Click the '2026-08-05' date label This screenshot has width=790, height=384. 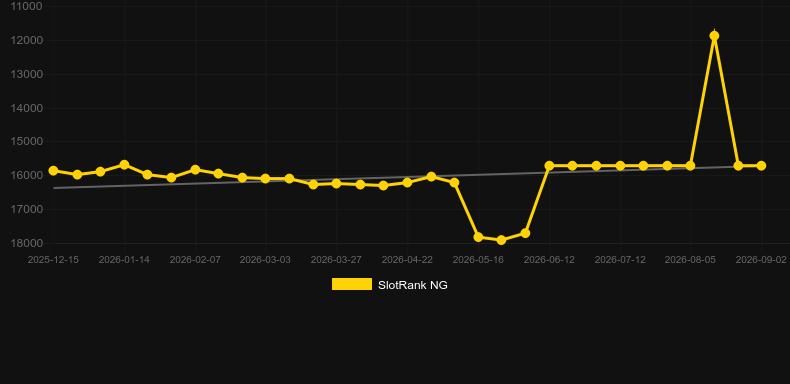(x=690, y=260)
